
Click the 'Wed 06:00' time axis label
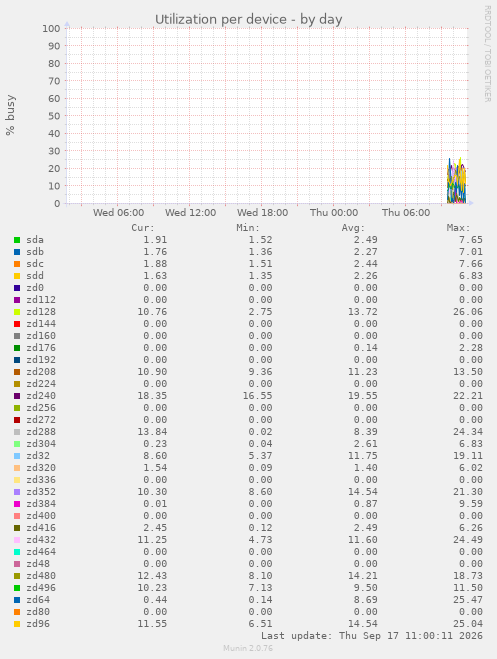point(118,213)
